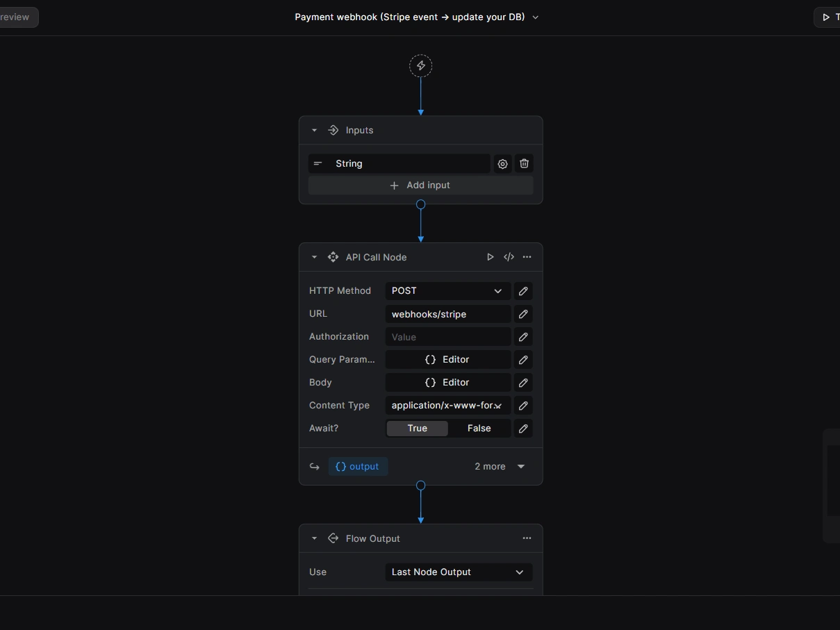Set Await to False

click(479, 429)
